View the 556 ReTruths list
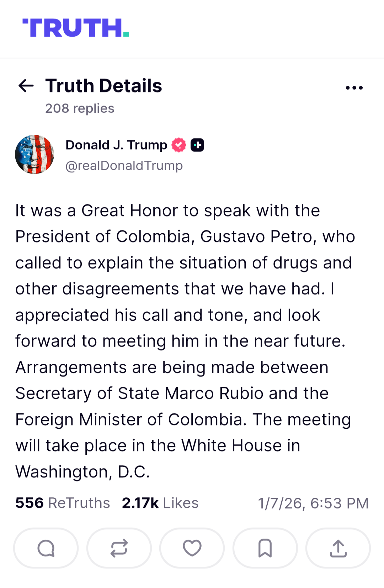Viewport: 384px width, 588px height. tap(63, 503)
